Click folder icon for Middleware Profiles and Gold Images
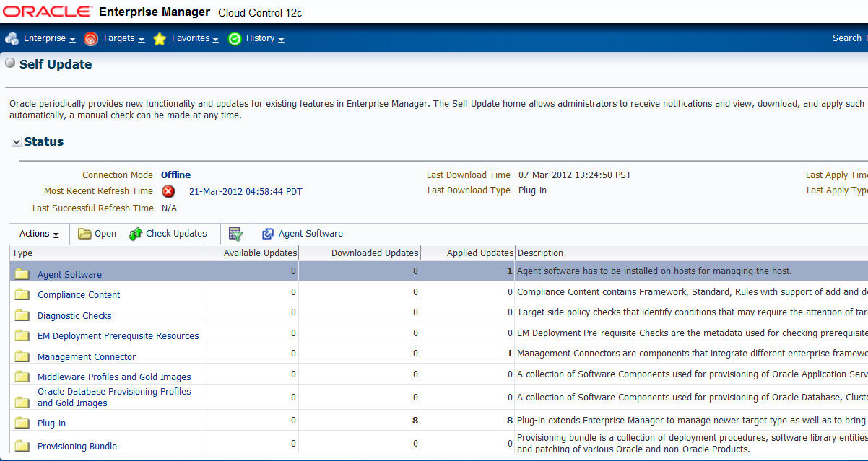The image size is (868, 461). point(22,377)
